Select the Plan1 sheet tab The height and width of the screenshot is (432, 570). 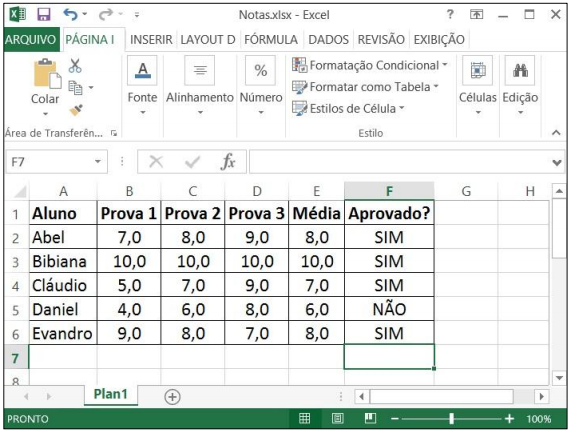coord(111,394)
